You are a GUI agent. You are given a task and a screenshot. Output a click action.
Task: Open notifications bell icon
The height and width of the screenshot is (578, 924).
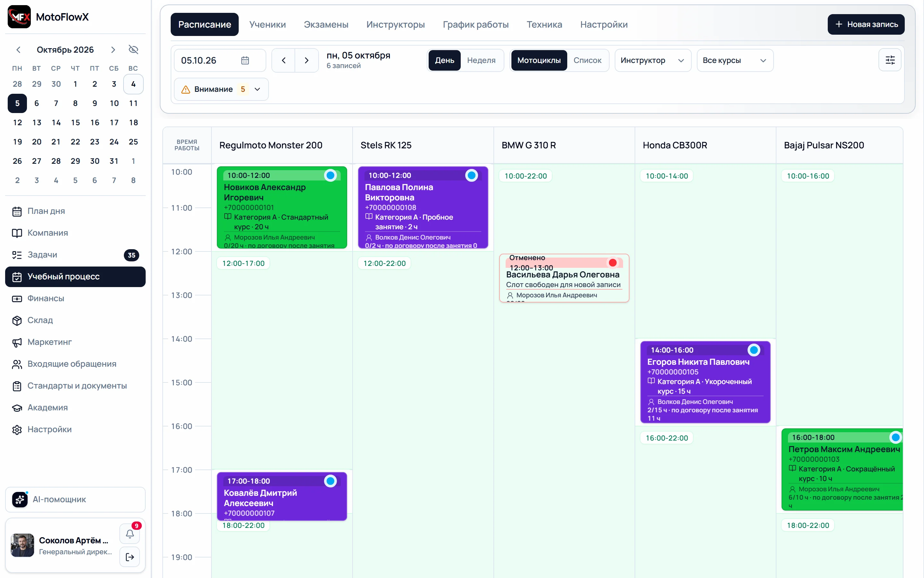tap(130, 534)
